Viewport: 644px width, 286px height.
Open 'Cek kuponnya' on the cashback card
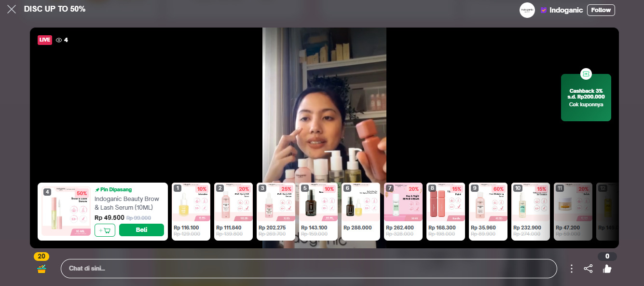coord(586,104)
